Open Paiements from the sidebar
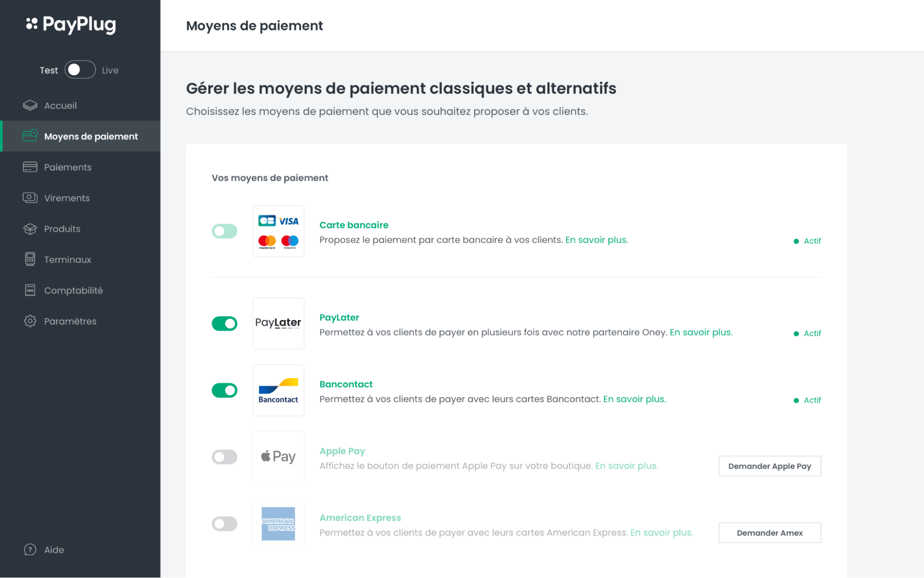 pyautogui.click(x=68, y=167)
